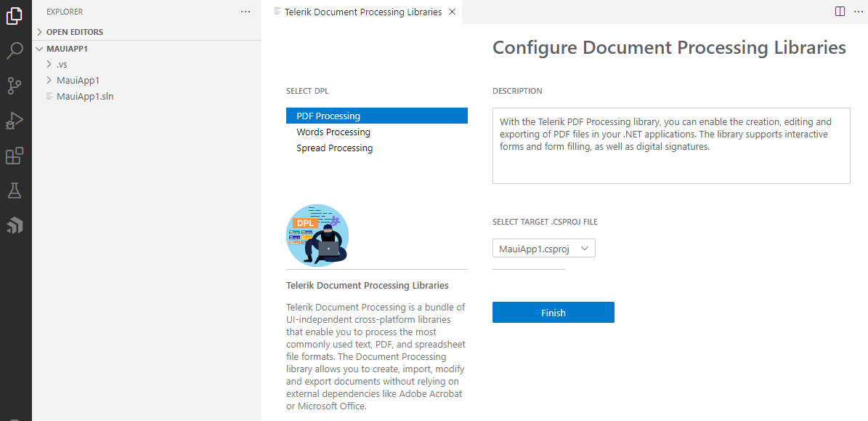Select Spread Processing from the DPL list
This screenshot has width=868, height=421.
pyautogui.click(x=334, y=148)
